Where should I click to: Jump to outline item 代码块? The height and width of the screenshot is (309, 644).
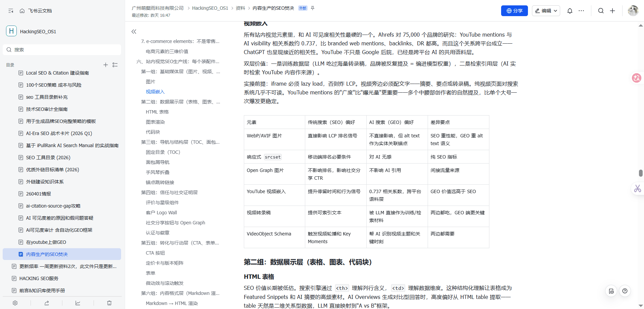click(153, 132)
